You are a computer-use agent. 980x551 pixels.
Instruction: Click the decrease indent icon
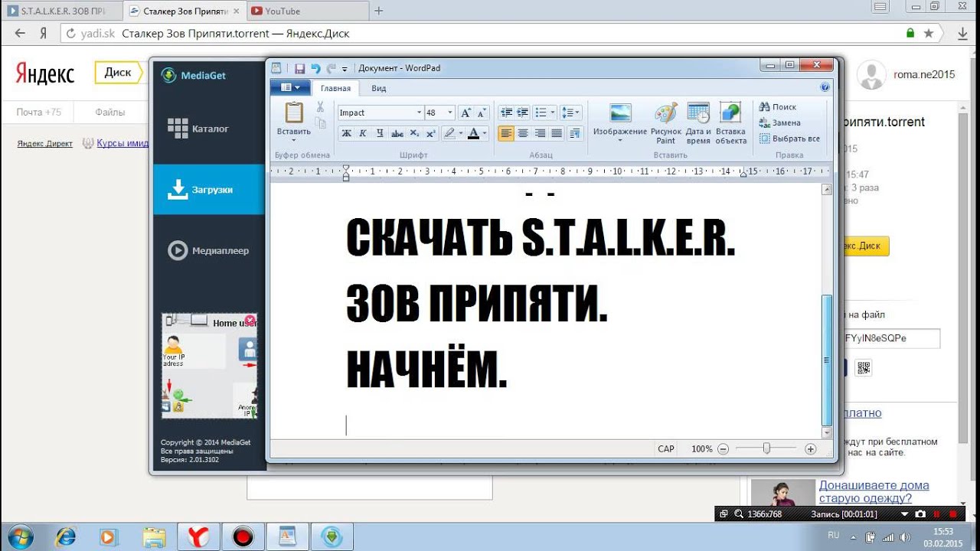click(x=505, y=112)
